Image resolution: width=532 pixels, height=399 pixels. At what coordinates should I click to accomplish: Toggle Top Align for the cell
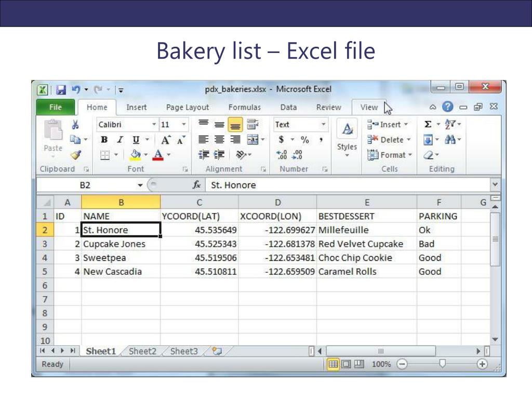pos(204,125)
